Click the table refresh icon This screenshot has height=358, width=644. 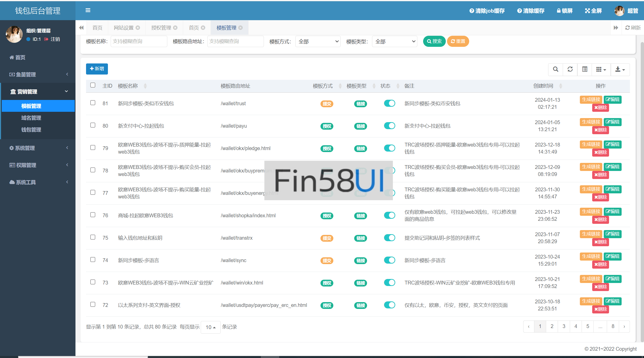pyautogui.click(x=570, y=69)
